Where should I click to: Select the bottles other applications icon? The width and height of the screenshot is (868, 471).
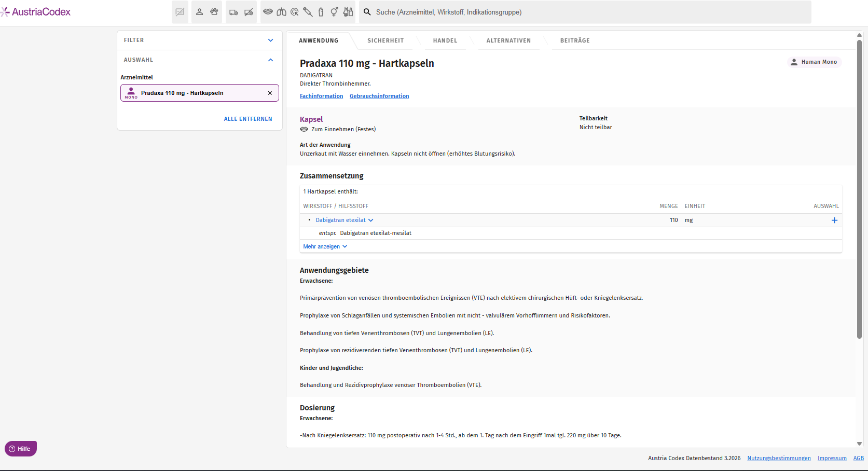(348, 12)
